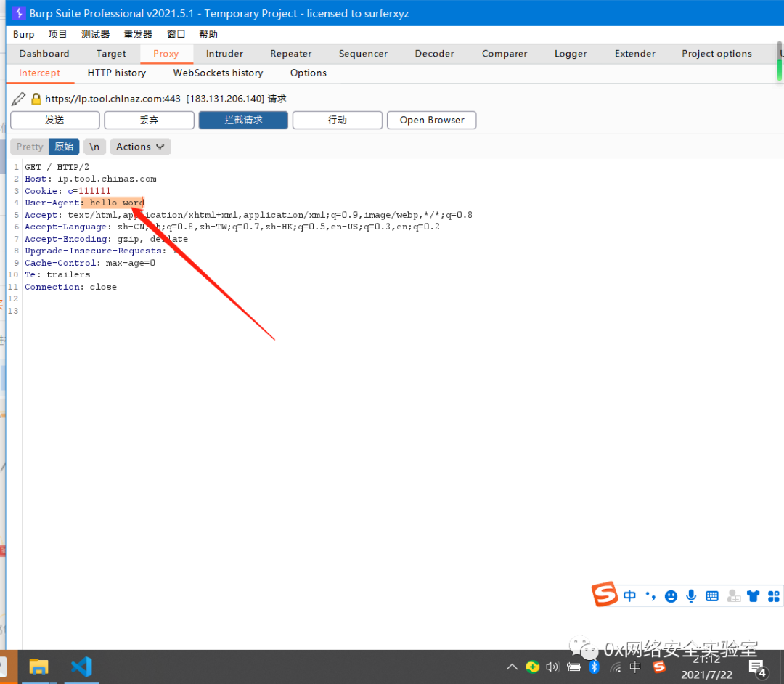Click the Sogou voice input microphone
784x684 pixels.
pos(692,595)
